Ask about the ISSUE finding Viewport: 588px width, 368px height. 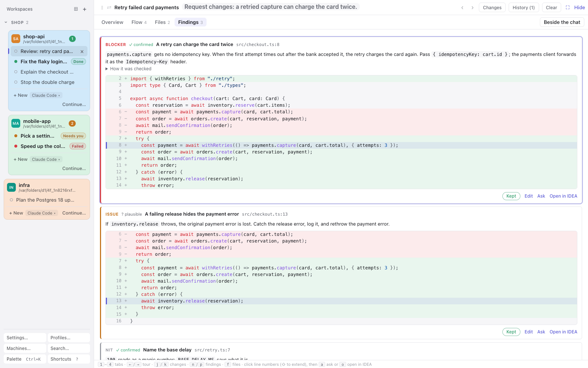(541, 332)
